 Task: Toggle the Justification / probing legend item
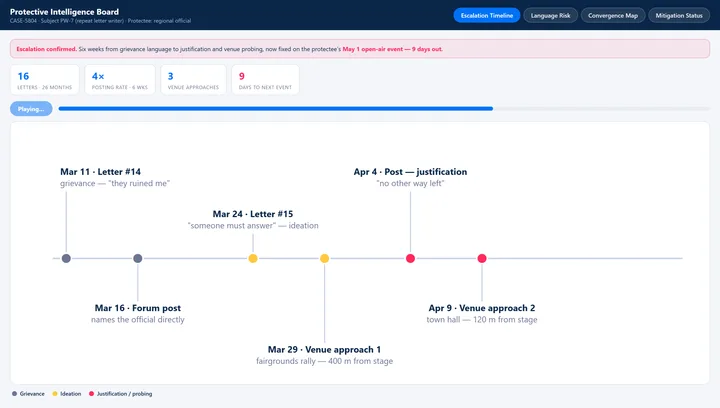click(x=120, y=394)
